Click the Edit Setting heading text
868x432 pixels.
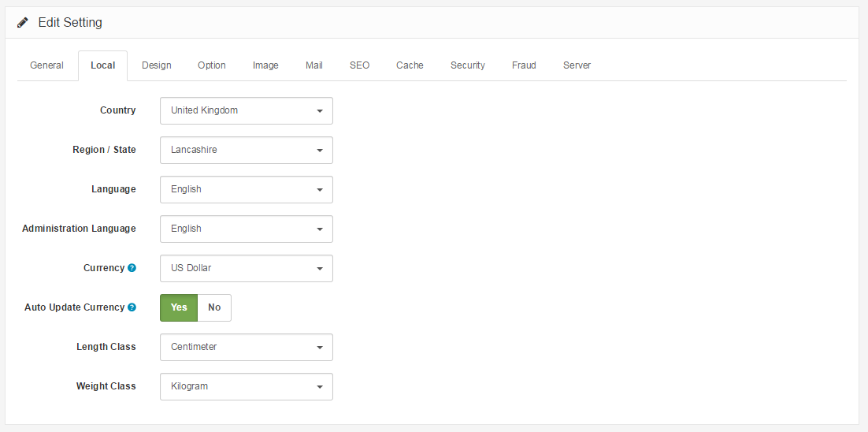point(70,23)
